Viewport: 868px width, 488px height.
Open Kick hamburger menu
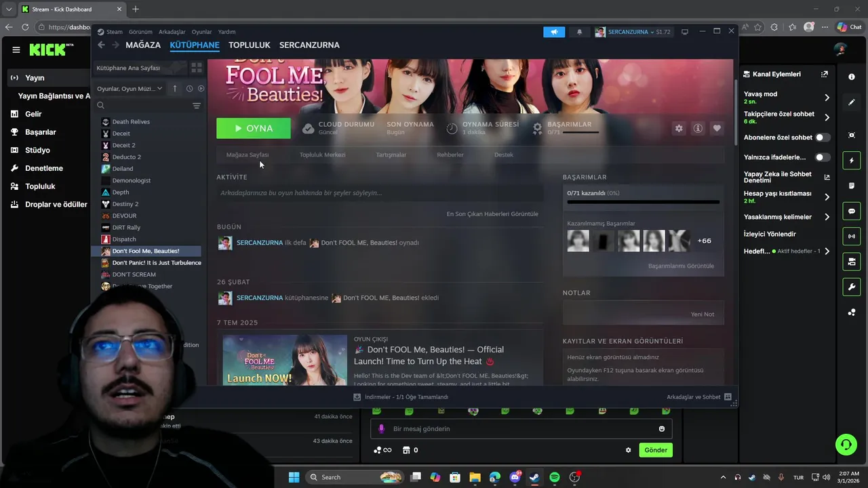16,49
